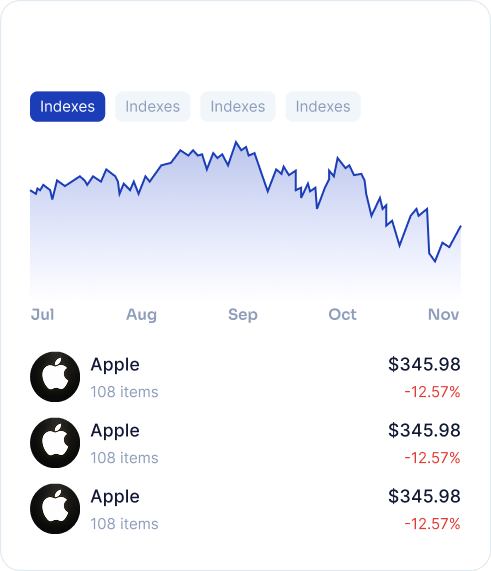
Task: Open the third Apple stock name
Action: [115, 497]
